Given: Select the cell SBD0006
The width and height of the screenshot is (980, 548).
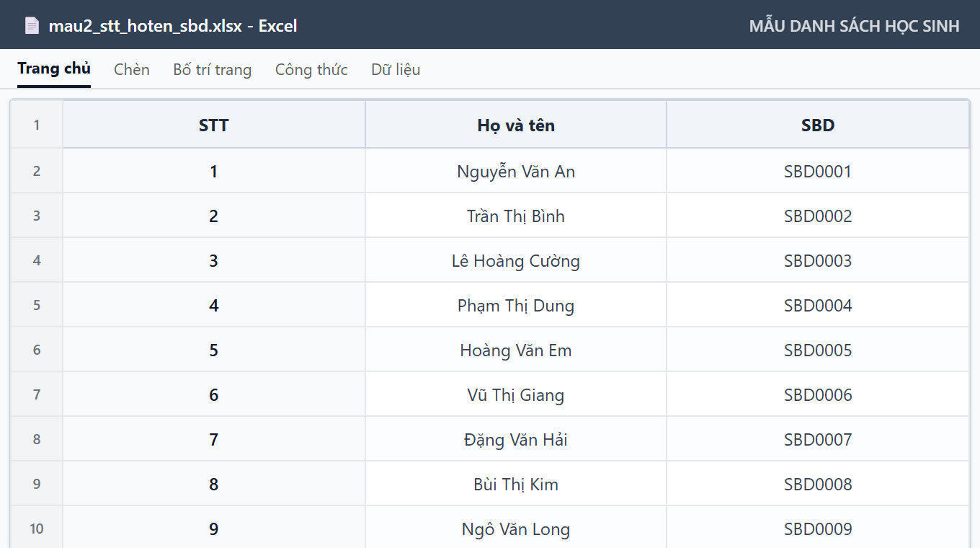Looking at the screenshot, I should click(818, 394).
